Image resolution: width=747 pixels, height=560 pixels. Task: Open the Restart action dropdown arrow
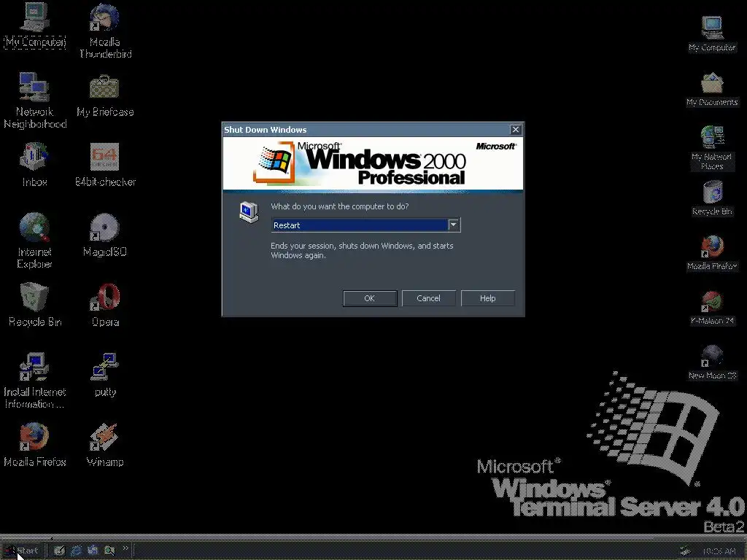point(454,225)
